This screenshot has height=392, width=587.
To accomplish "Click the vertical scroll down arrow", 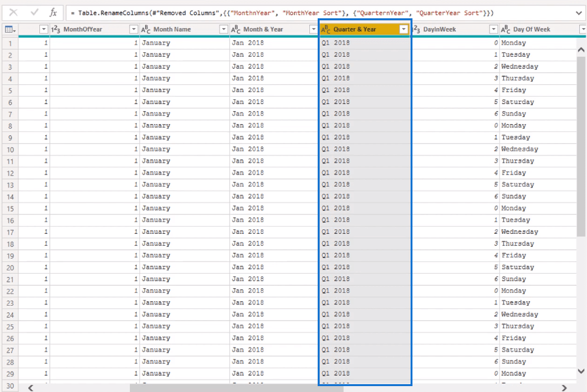I will [581, 371].
